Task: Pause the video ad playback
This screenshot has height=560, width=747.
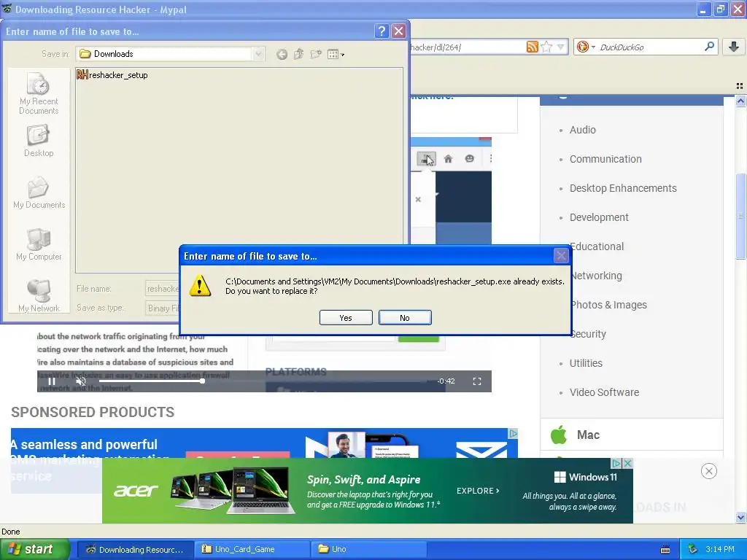Action: coord(52,381)
